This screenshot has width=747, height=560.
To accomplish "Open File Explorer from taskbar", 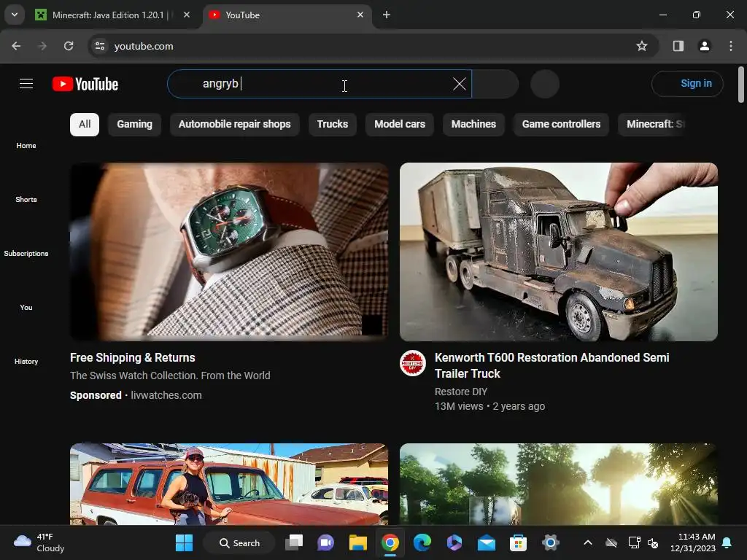I will (x=357, y=542).
